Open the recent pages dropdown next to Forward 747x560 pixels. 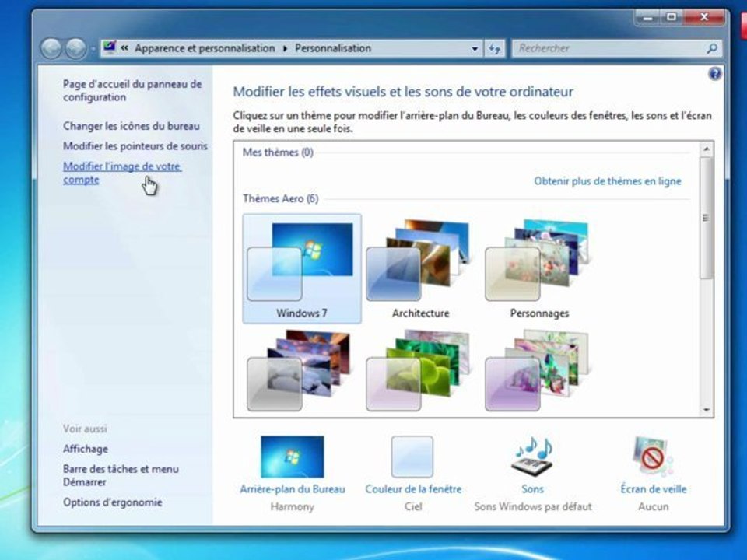coord(93,48)
